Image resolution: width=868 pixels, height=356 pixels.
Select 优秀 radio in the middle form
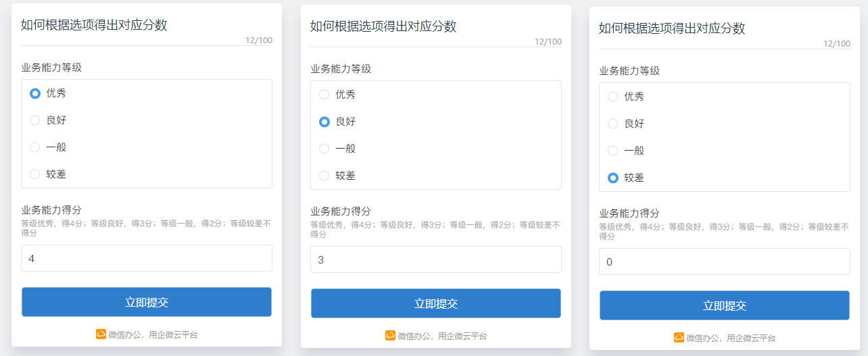pos(324,95)
